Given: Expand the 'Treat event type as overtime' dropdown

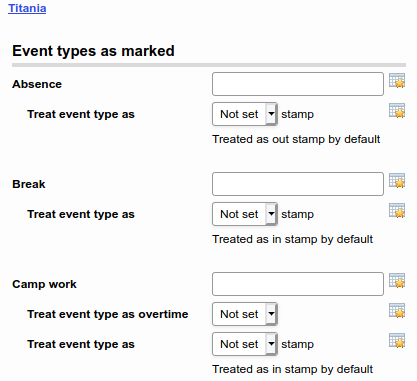Looking at the screenshot, I should tap(245, 314).
